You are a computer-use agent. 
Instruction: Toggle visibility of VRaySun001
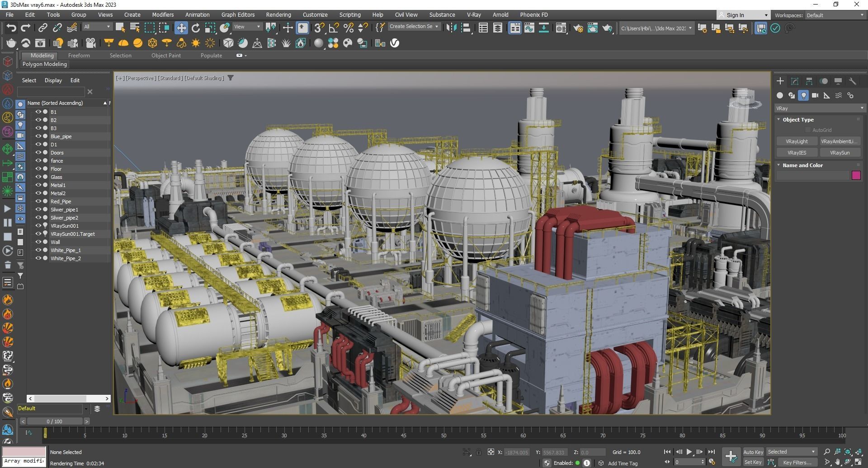click(38, 225)
